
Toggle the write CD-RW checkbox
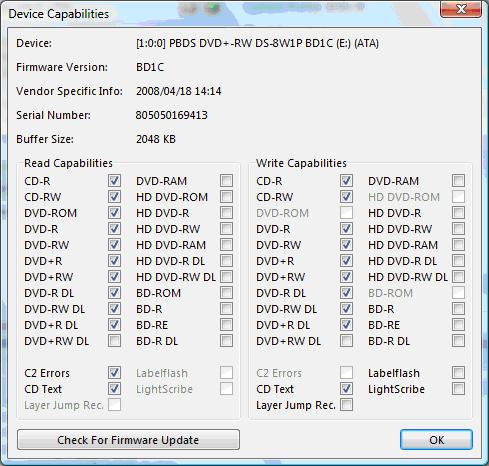click(x=346, y=197)
